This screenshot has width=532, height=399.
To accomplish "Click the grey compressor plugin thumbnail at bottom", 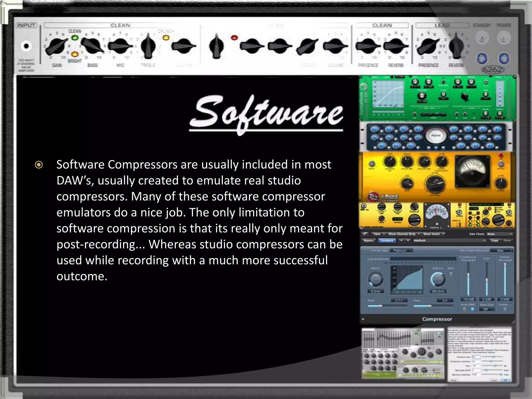I will [x=403, y=353].
